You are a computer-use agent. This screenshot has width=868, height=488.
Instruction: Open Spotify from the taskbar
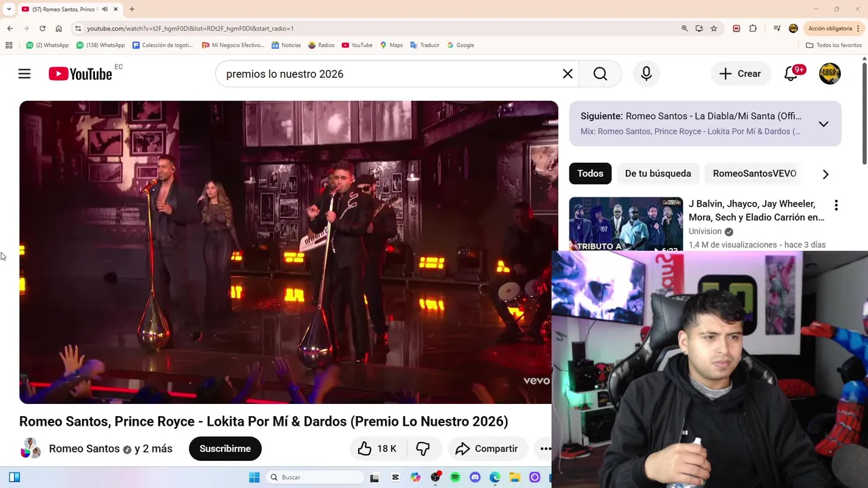tap(455, 477)
